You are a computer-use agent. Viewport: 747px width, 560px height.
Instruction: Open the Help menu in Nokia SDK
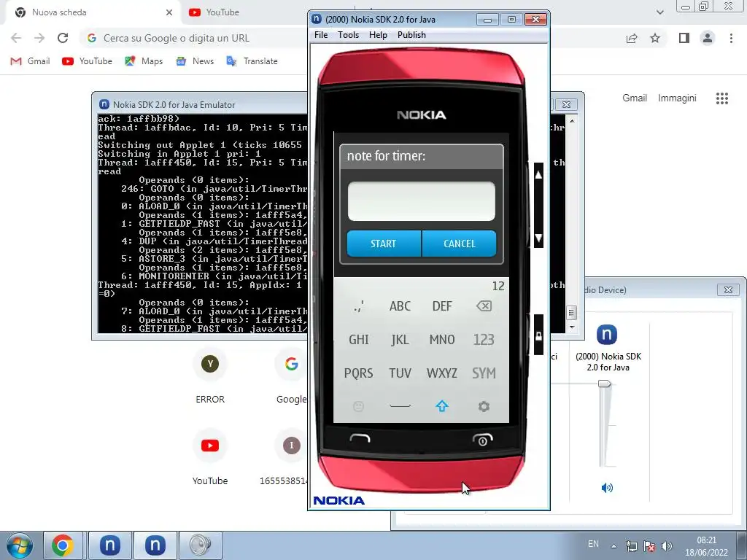pyautogui.click(x=378, y=35)
